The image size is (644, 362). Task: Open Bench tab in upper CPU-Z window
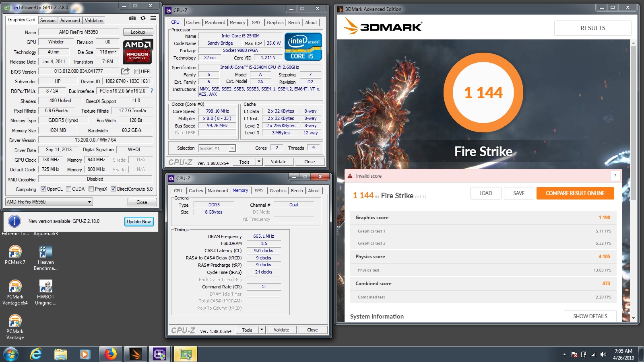pyautogui.click(x=294, y=23)
